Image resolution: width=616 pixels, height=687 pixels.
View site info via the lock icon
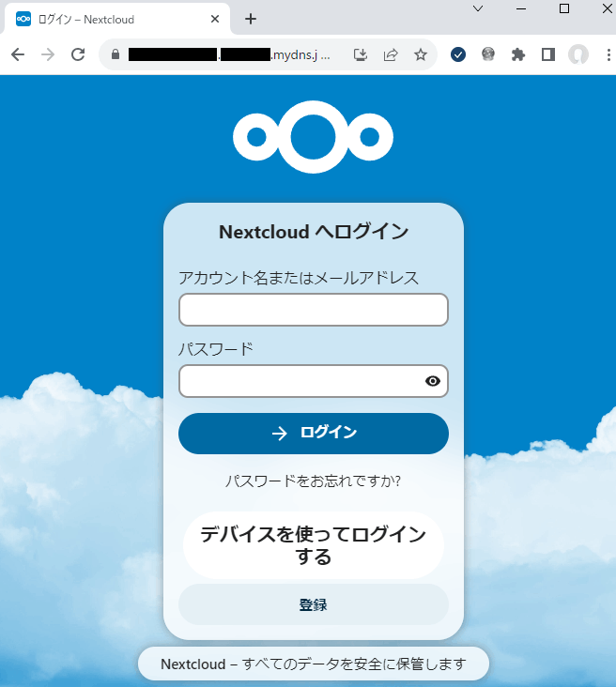click(x=115, y=54)
